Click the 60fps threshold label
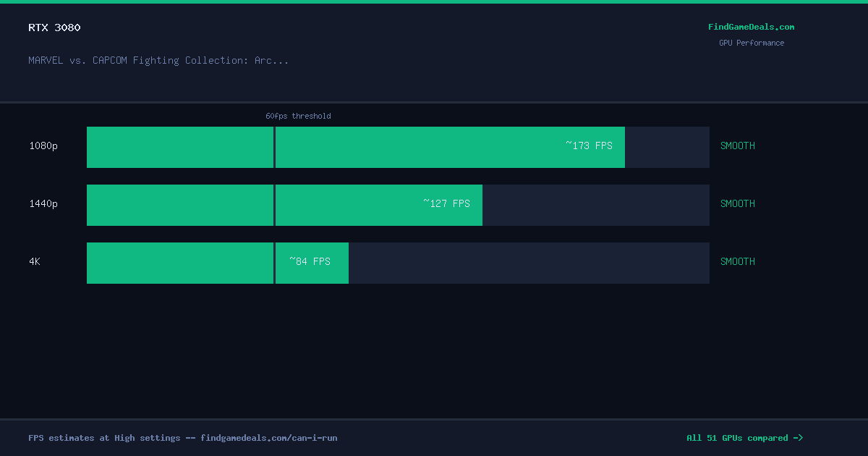This screenshot has height=456, width=868. tap(298, 116)
